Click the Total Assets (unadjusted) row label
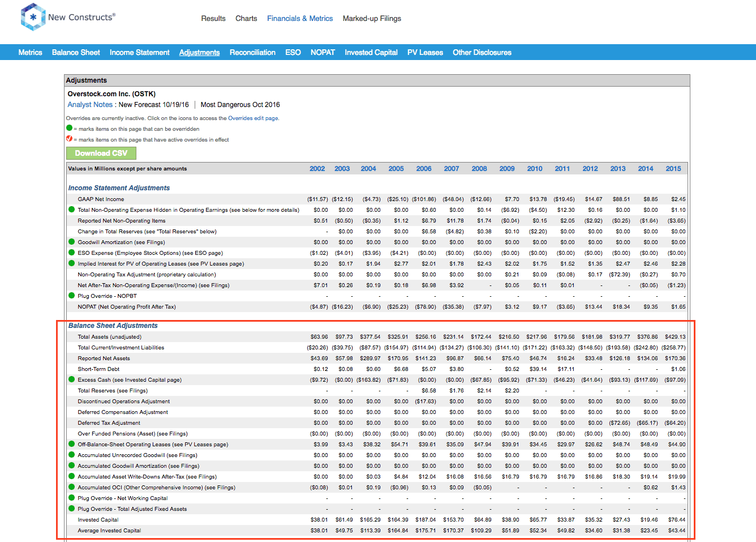Screen dimensions: 756x542 pos(110,337)
